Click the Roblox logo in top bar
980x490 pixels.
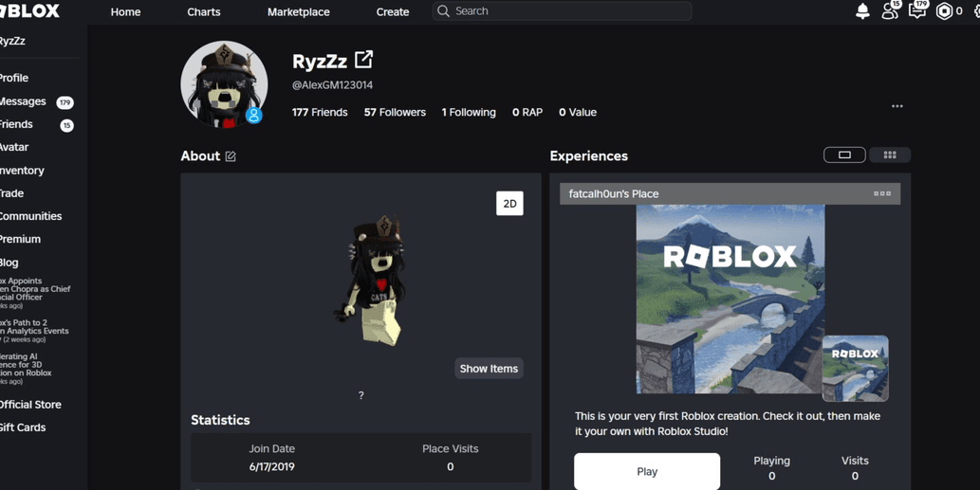click(x=30, y=10)
